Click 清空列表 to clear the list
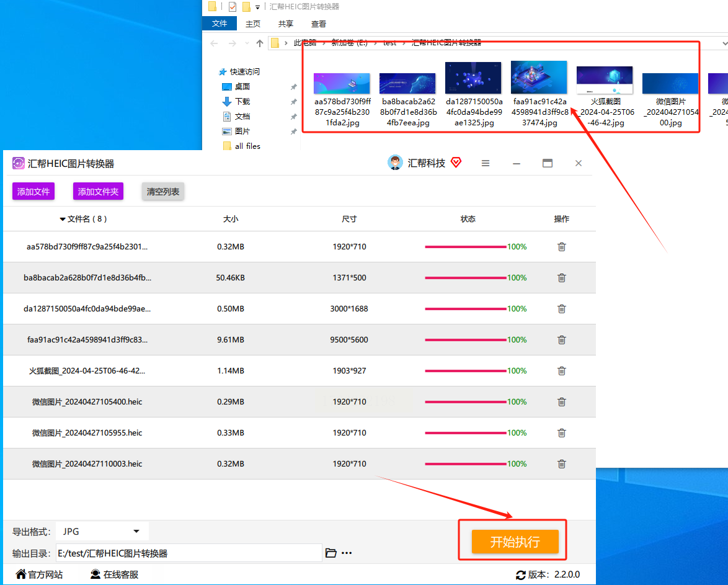Screen dimensions: 728x585 [163, 192]
